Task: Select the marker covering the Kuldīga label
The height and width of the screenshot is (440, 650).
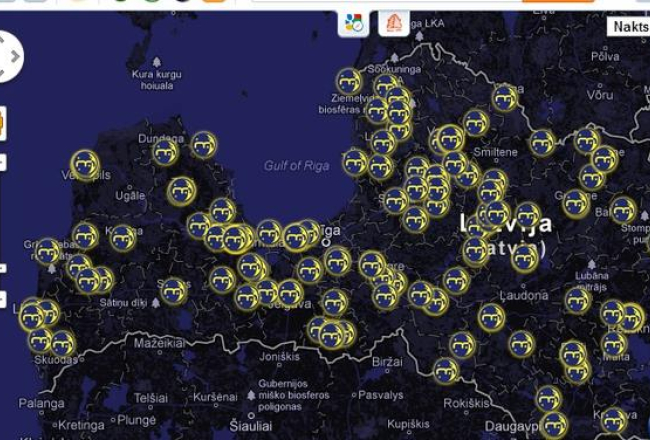Action: tap(123, 238)
